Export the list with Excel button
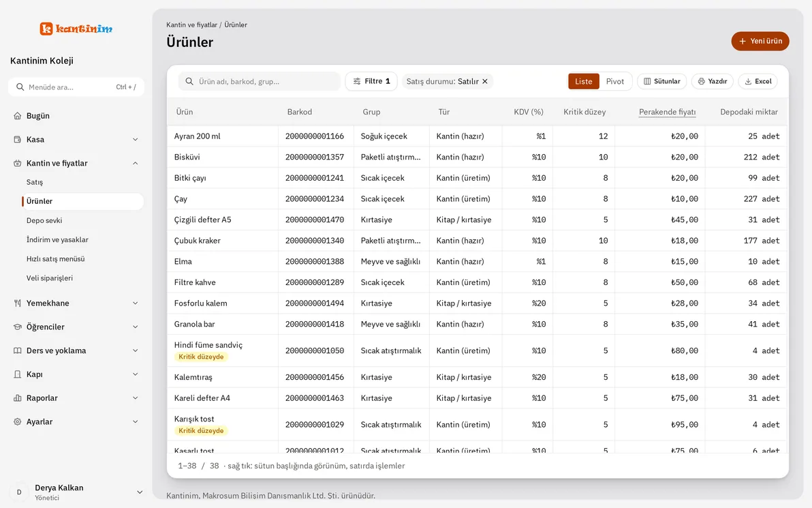The width and height of the screenshot is (812, 508). (x=758, y=81)
